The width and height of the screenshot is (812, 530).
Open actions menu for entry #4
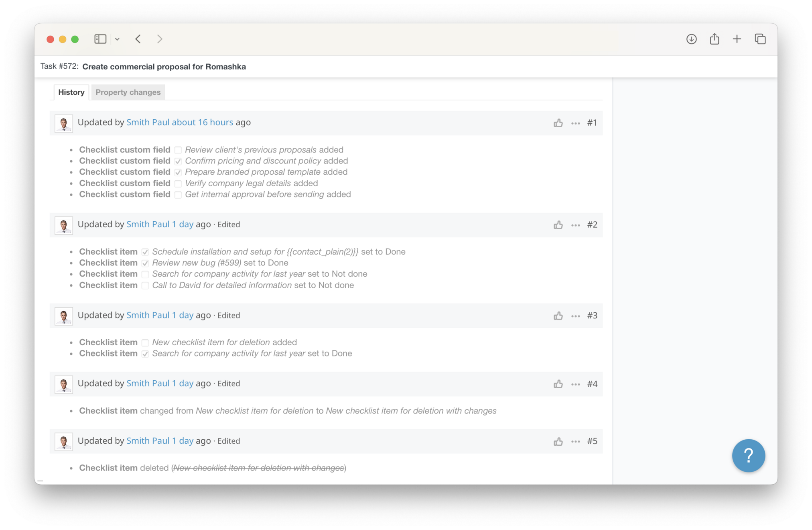coord(575,384)
